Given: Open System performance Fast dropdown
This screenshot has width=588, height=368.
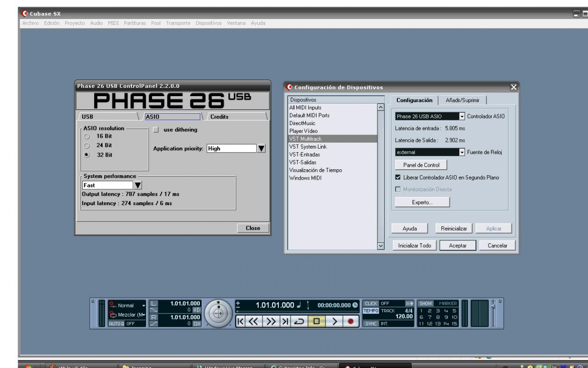Looking at the screenshot, I should pyautogui.click(x=138, y=185).
